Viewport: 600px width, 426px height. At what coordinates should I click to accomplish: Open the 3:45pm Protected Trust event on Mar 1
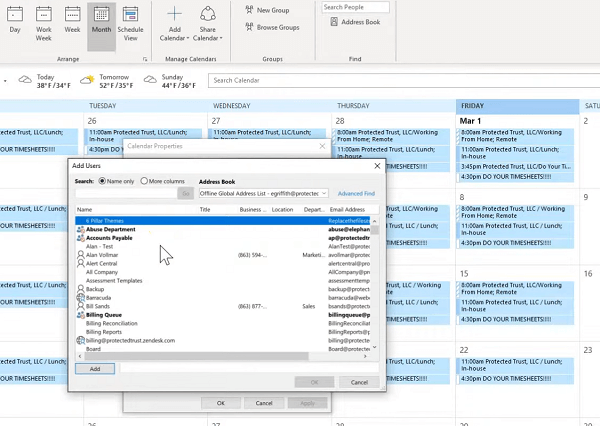pos(515,166)
